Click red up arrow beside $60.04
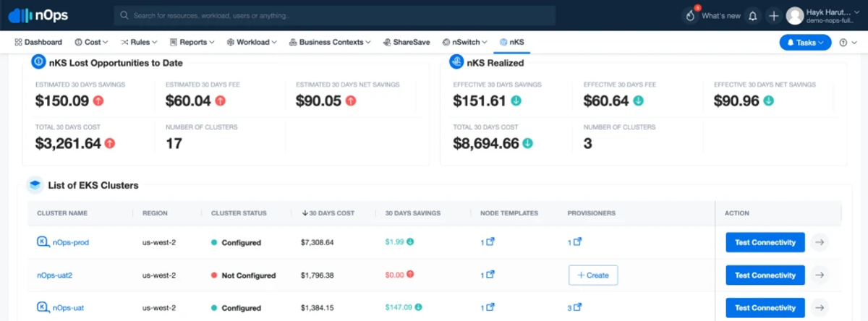 [x=221, y=101]
